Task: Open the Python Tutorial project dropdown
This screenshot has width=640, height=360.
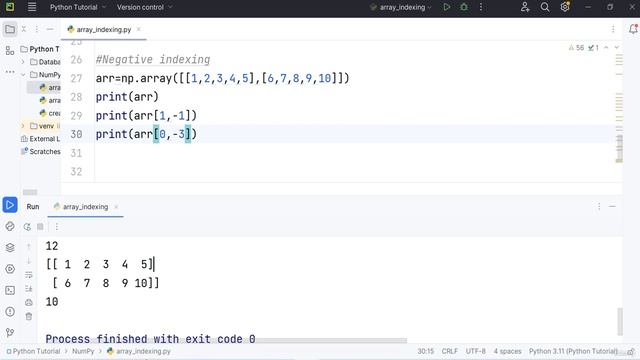Action: click(78, 7)
